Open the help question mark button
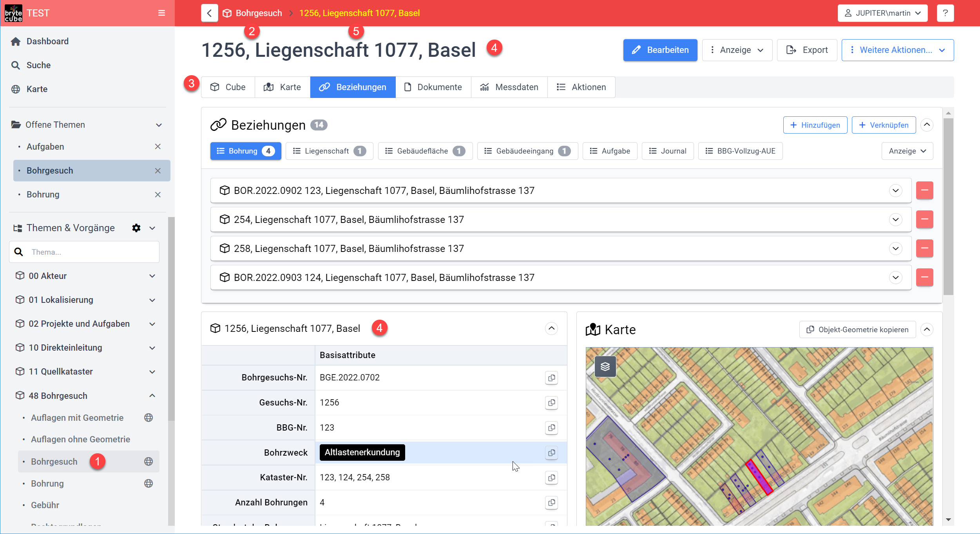980x534 pixels. [x=945, y=13]
